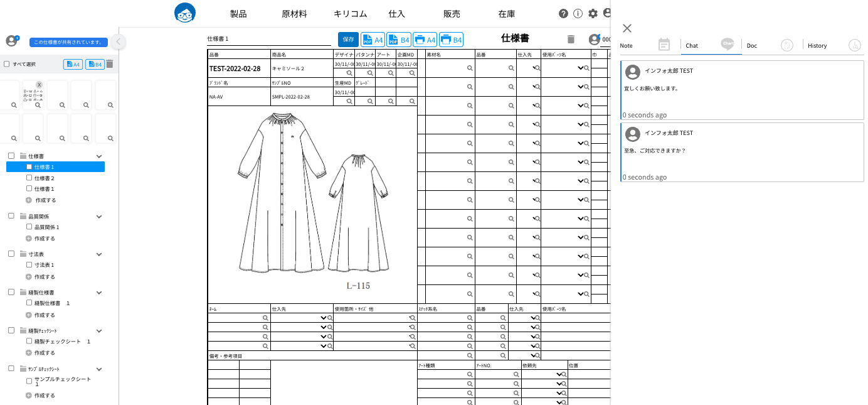Switch to the History tab

817,45
